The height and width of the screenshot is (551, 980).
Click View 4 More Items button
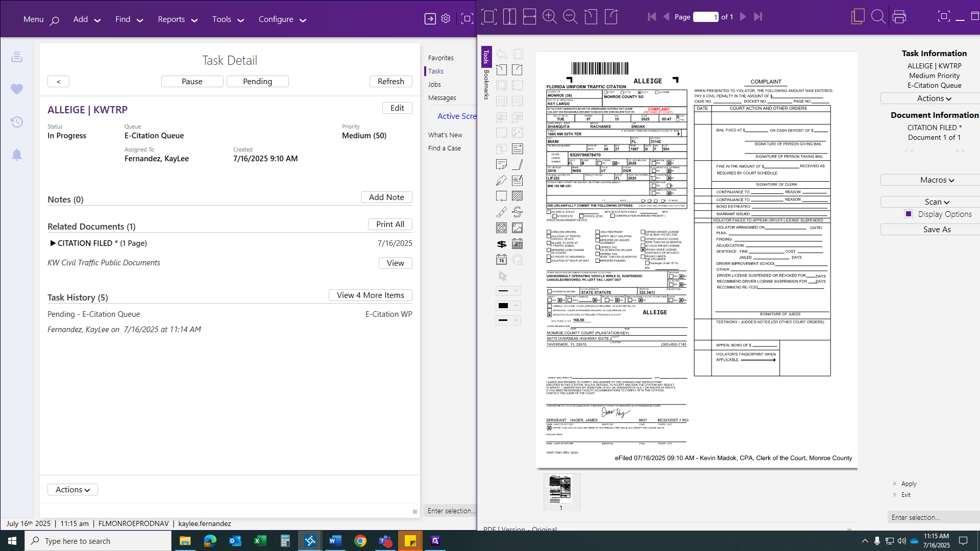pyautogui.click(x=370, y=295)
